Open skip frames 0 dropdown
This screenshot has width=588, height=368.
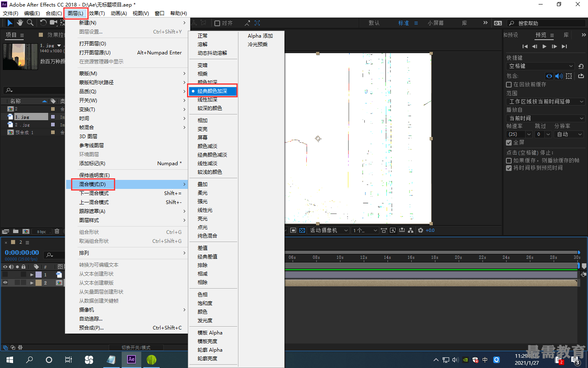tap(543, 134)
